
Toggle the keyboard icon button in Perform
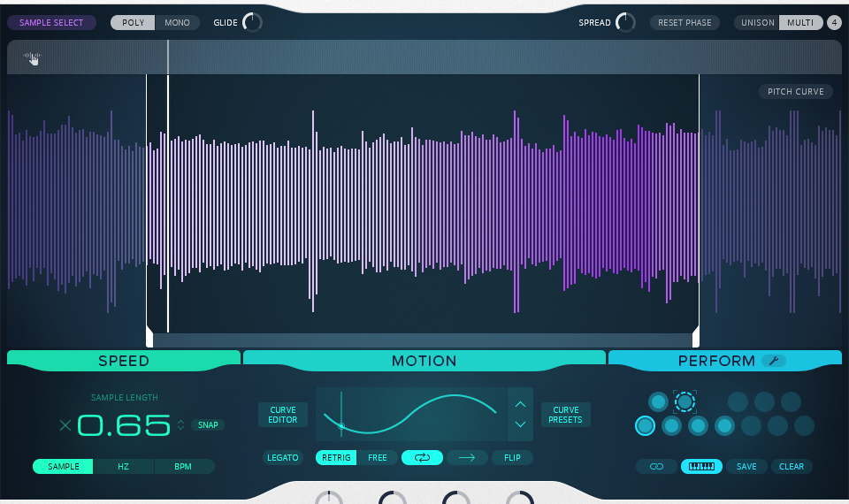point(701,466)
